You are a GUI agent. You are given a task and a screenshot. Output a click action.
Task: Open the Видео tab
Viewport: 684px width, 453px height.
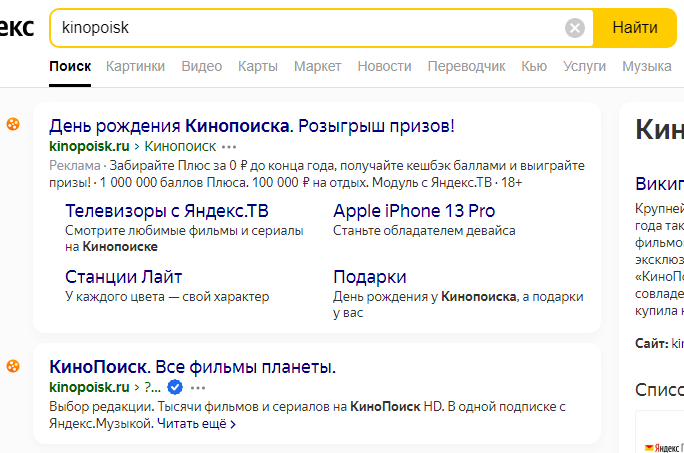(x=202, y=66)
